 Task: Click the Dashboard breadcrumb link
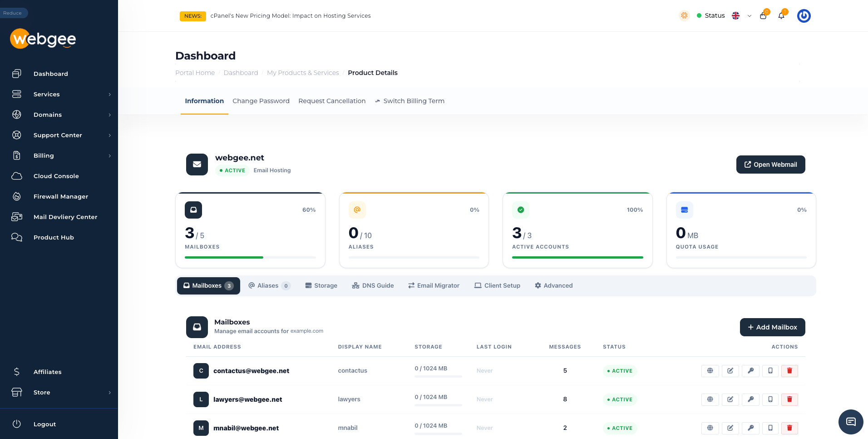(241, 73)
